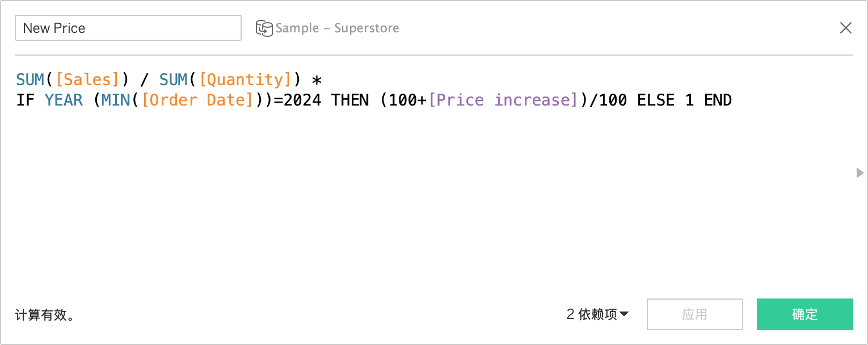
Task: Place cursor on the MIN function
Action: coord(116,100)
